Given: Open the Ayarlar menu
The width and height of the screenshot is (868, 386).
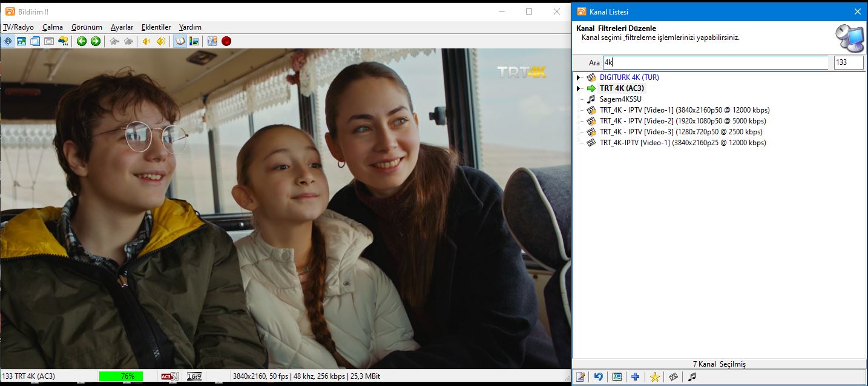Looking at the screenshot, I should [122, 27].
